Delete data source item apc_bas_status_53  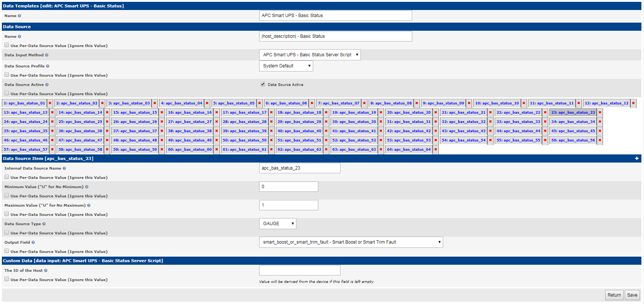(435, 140)
